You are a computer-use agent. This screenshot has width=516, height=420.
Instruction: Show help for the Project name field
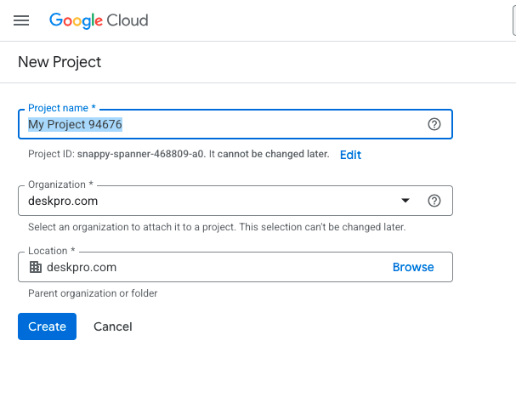tap(434, 124)
